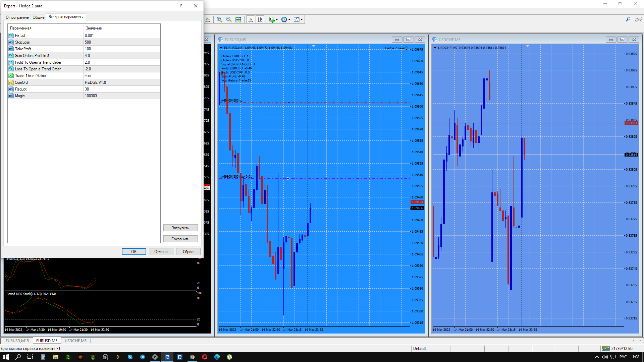Click the search magnifier icon
This screenshot has height=362, width=644.
(628, 19)
